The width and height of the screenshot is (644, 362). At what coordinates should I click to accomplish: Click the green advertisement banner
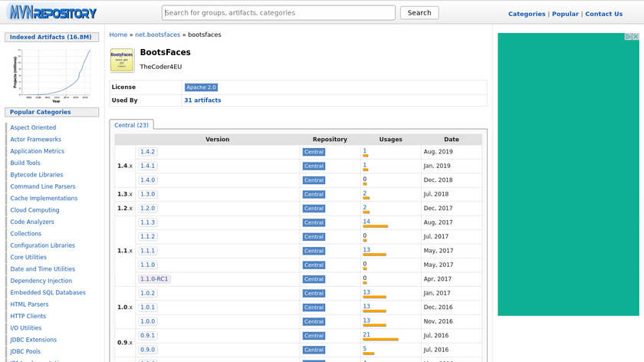click(x=568, y=174)
